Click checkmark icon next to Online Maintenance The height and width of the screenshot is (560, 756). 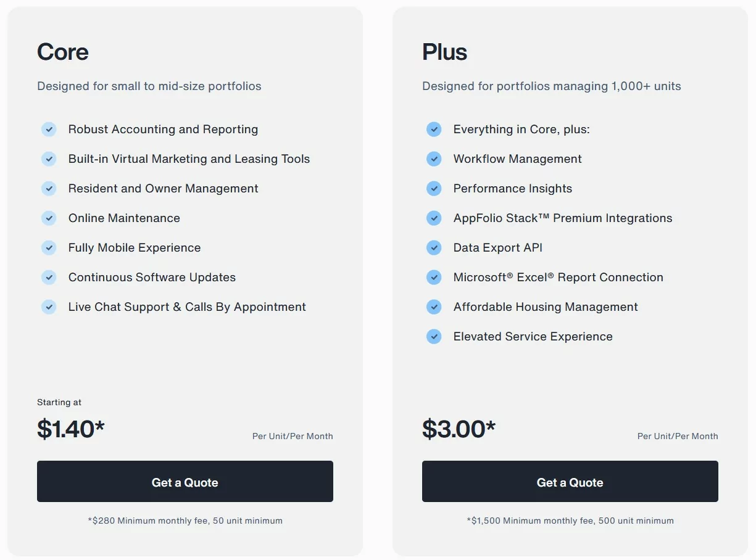[x=49, y=218]
